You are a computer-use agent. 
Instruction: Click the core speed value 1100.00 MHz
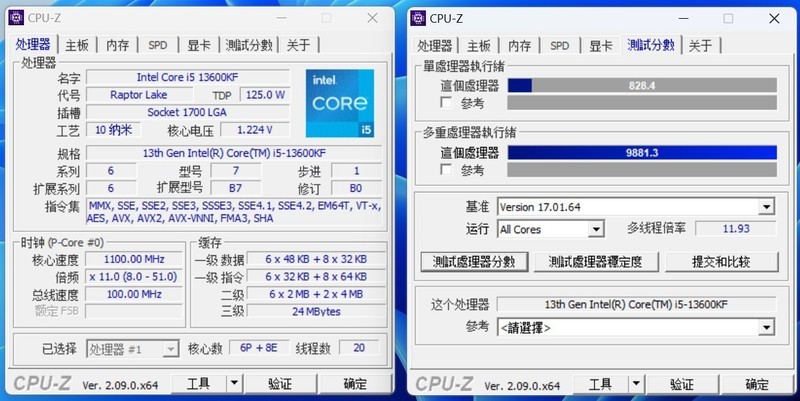[134, 259]
